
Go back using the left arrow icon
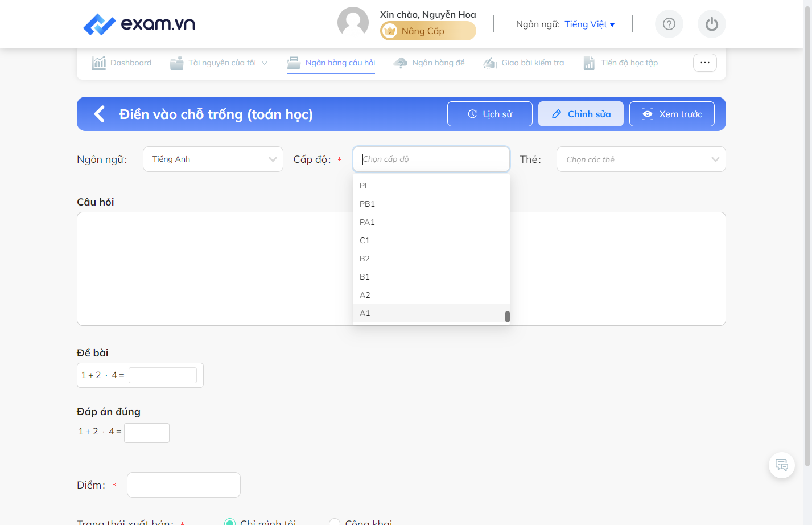click(x=100, y=114)
